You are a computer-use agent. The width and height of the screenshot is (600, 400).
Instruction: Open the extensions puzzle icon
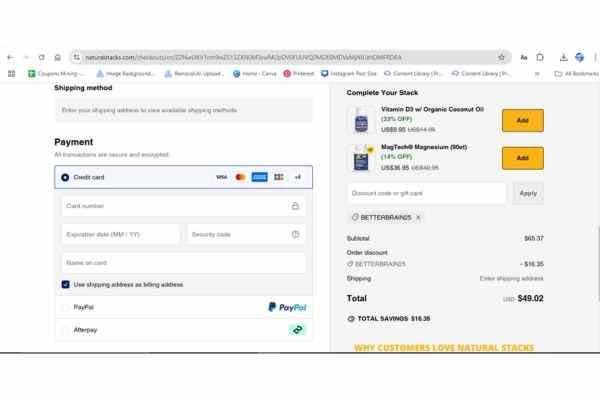pos(540,57)
